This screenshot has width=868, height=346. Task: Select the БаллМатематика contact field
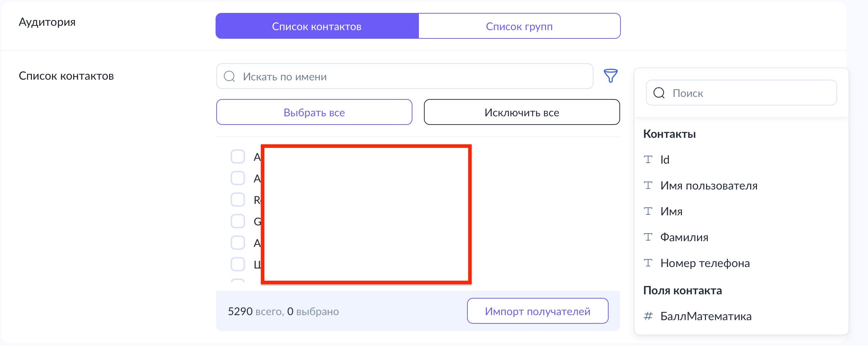tap(706, 316)
